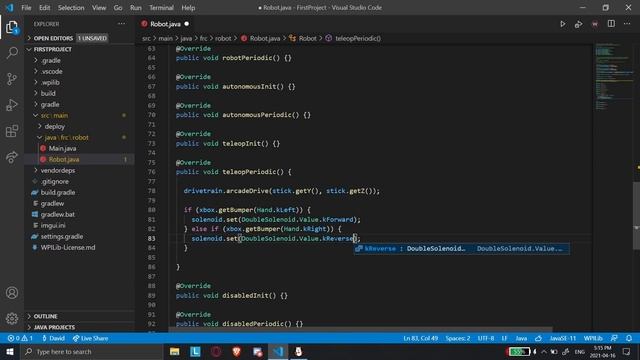Start Live Share from status bar
Viewport: 640px width, 360px height.
pos(90,338)
